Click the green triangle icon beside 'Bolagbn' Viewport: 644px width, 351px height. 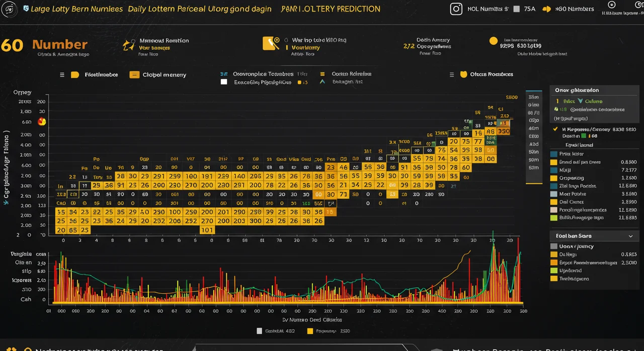(322, 81)
